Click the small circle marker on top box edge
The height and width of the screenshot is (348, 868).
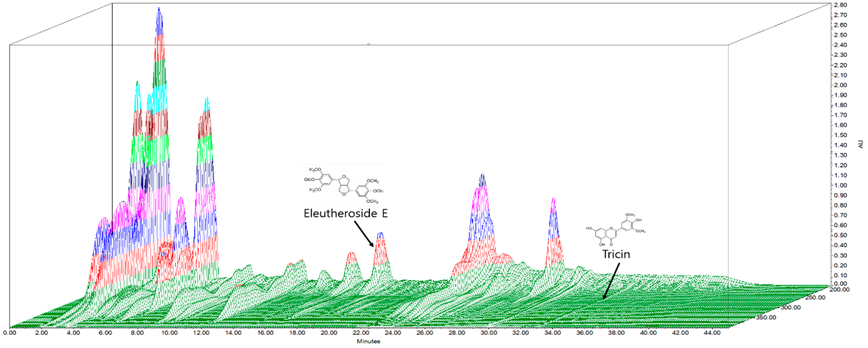(x=369, y=44)
